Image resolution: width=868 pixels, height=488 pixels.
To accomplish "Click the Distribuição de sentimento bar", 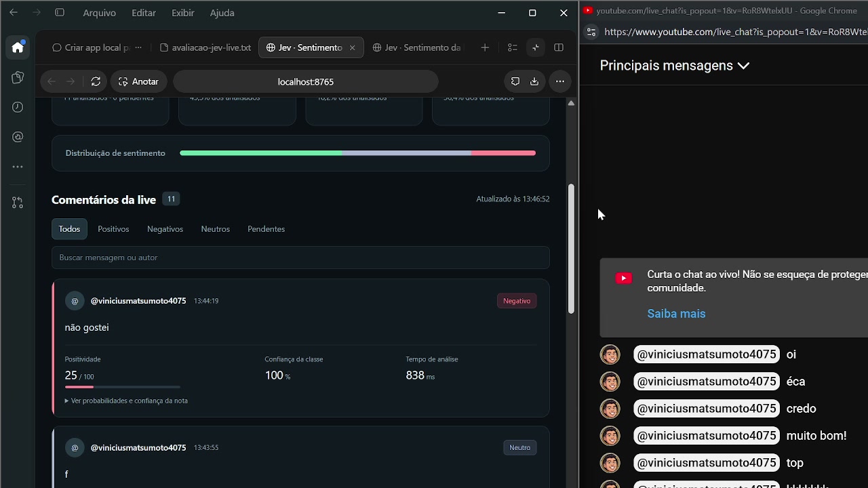I will pos(357,153).
